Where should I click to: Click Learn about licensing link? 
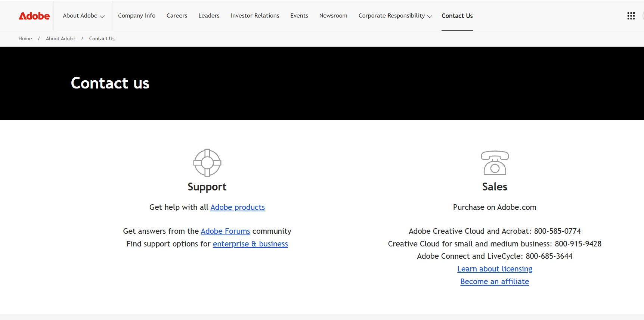[495, 269]
